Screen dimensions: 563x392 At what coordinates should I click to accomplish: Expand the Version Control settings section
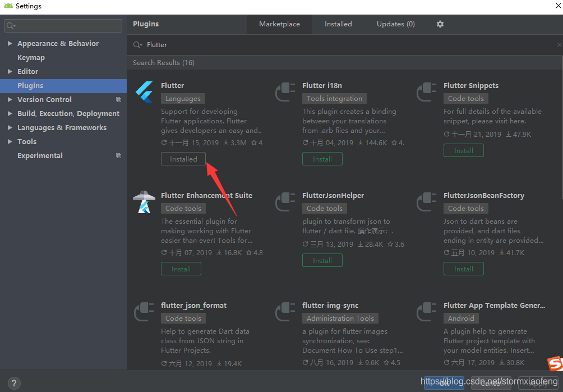click(x=10, y=99)
